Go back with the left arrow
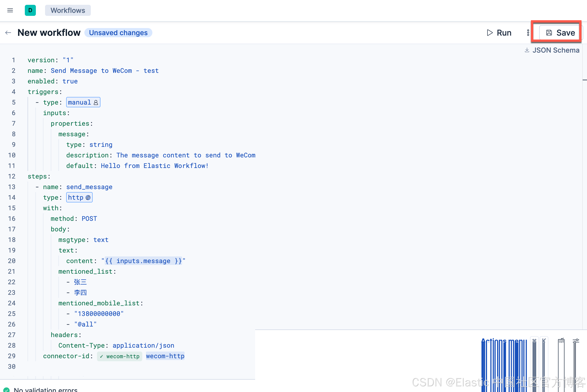The width and height of the screenshot is (587, 392). (x=8, y=33)
